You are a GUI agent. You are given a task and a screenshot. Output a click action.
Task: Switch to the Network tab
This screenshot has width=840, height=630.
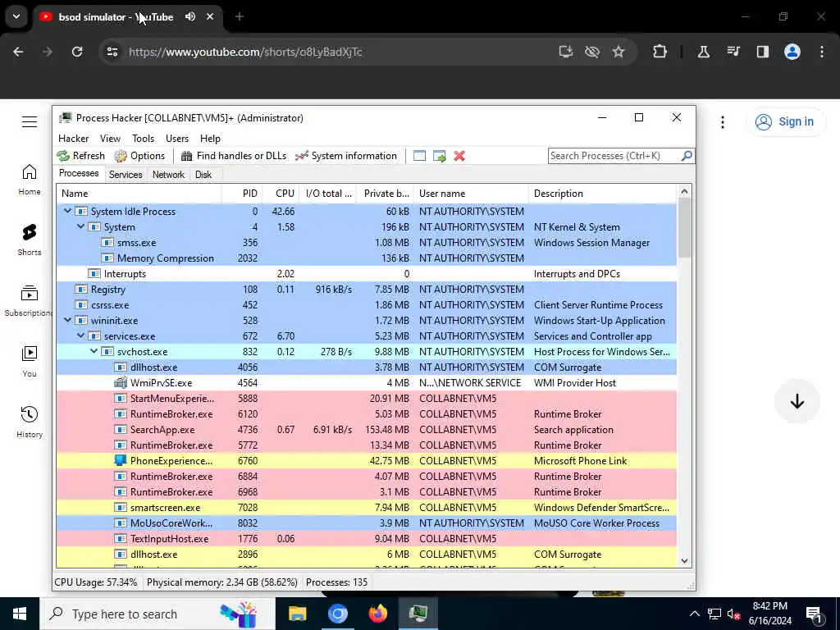(168, 175)
